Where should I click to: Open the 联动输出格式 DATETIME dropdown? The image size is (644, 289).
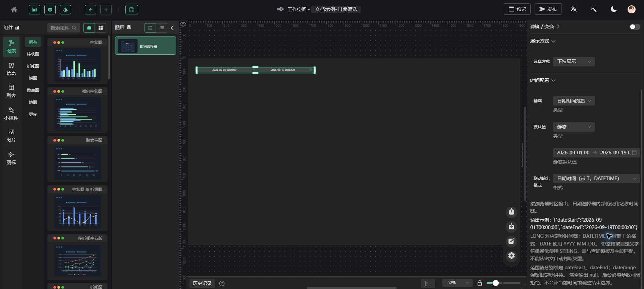[597, 178]
